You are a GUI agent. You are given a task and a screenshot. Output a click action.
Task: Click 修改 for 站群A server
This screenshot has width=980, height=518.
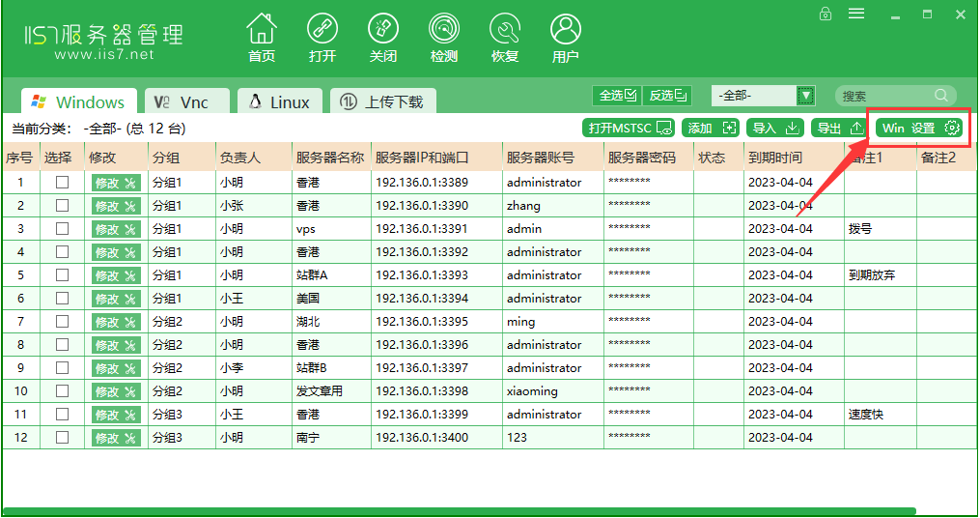coord(116,275)
